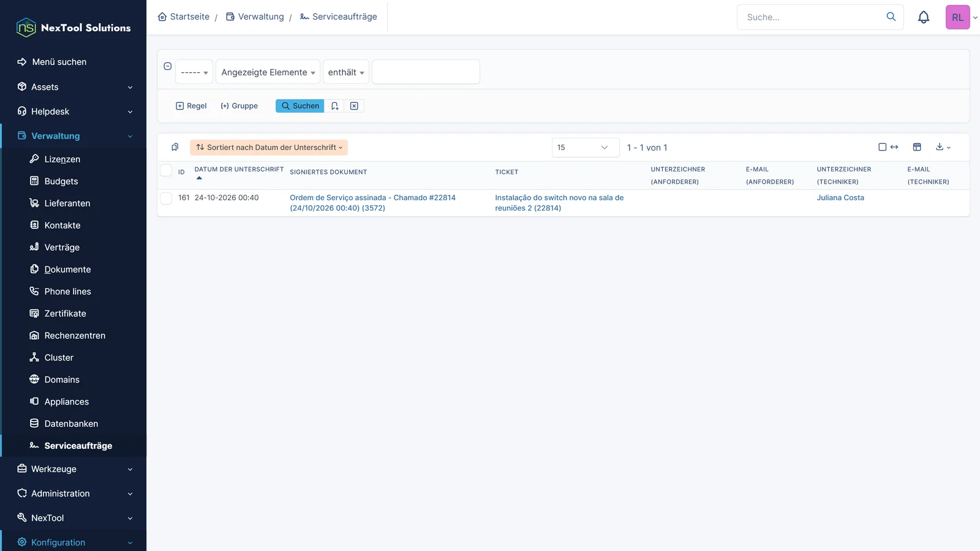Open Angezeigte Elemente field dropdown
The width and height of the screenshot is (980, 551).
268,72
